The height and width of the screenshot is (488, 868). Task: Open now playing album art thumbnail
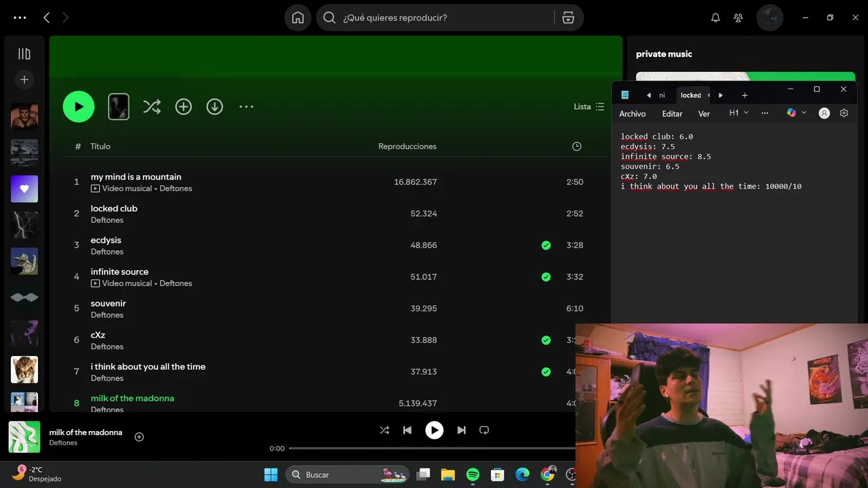click(24, 437)
